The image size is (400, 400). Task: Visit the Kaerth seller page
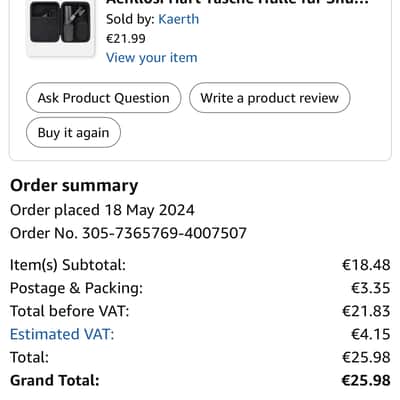pyautogui.click(x=178, y=19)
